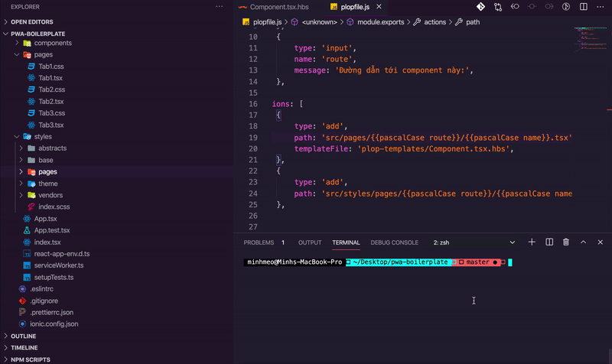Viewport: 612px width, 364px height.
Task: Expand the pages folder under styles
Action: point(47,171)
